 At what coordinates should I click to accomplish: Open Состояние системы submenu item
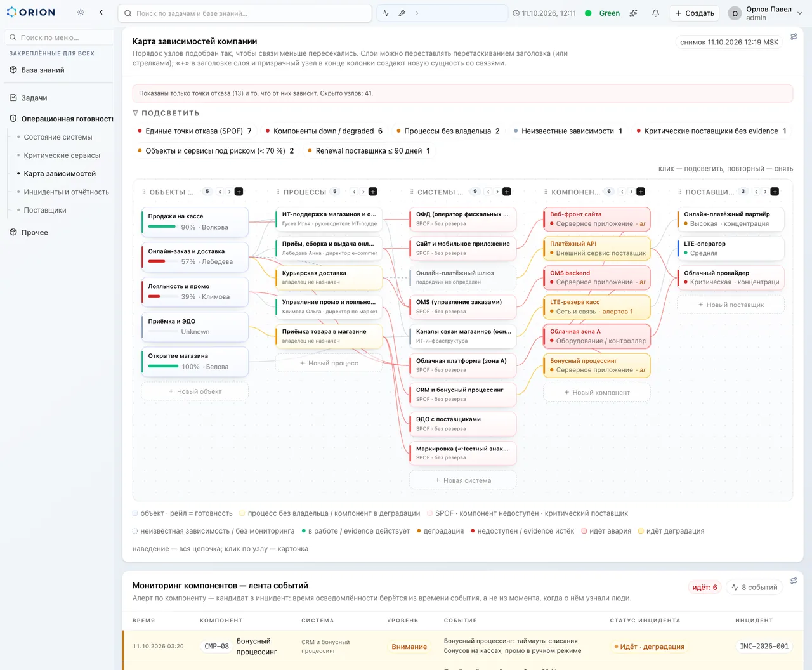[x=58, y=137]
